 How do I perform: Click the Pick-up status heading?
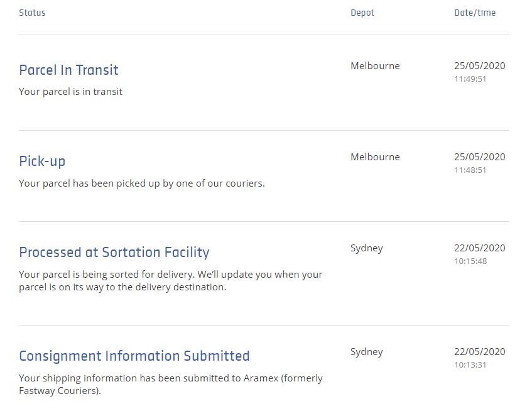coord(42,161)
